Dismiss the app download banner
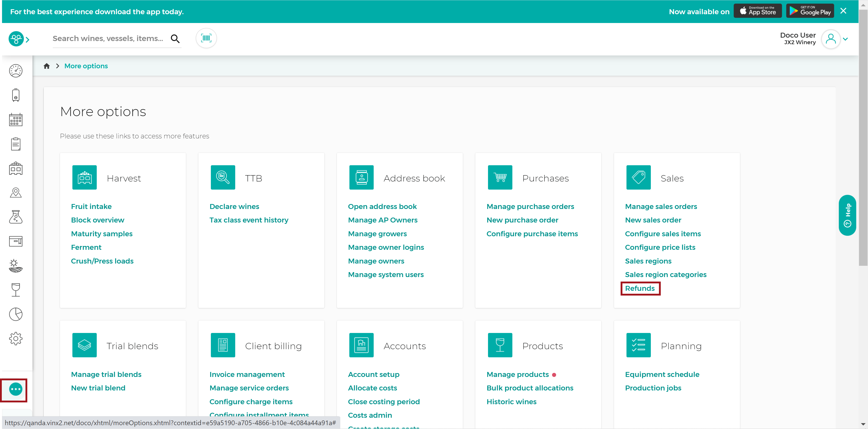The width and height of the screenshot is (868, 429). click(843, 11)
